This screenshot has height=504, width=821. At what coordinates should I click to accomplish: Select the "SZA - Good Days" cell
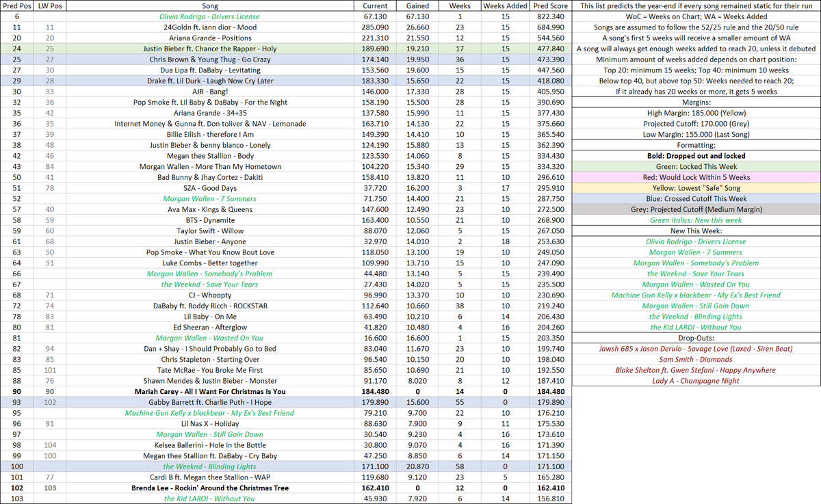point(211,188)
